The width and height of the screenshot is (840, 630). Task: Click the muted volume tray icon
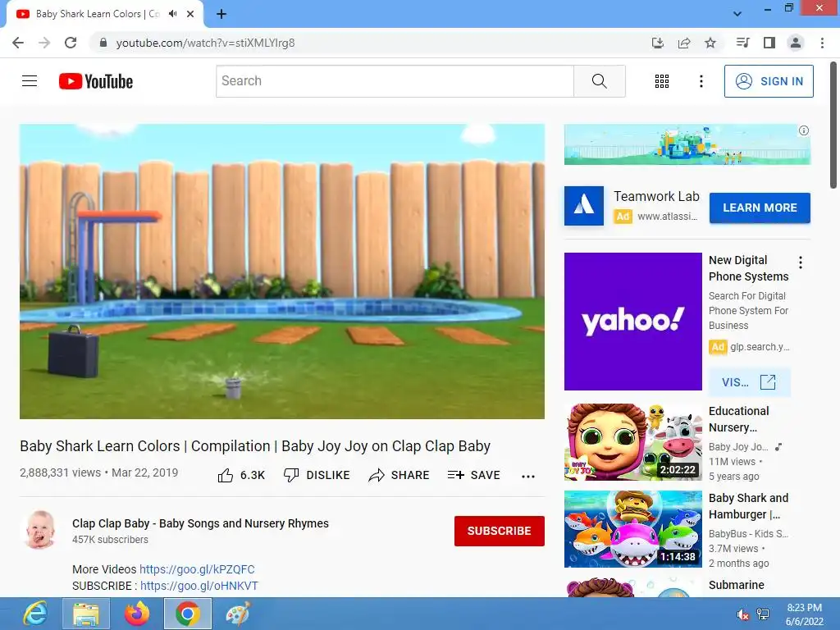point(742,614)
